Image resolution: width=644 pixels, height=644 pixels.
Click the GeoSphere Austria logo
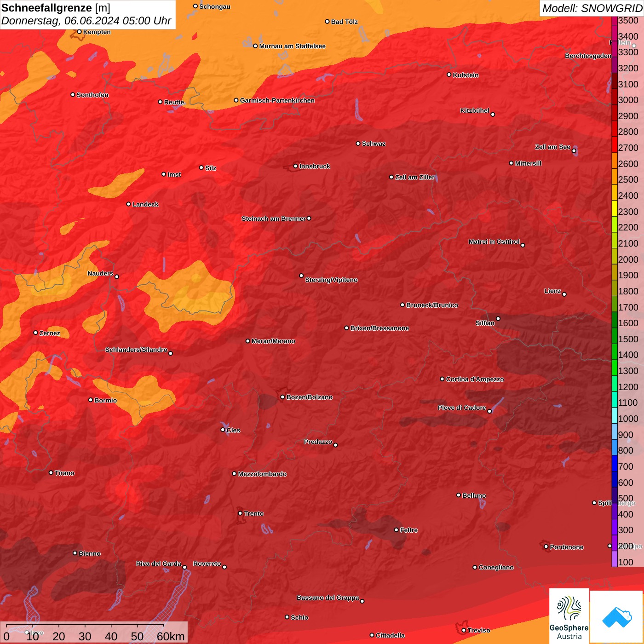569,616
